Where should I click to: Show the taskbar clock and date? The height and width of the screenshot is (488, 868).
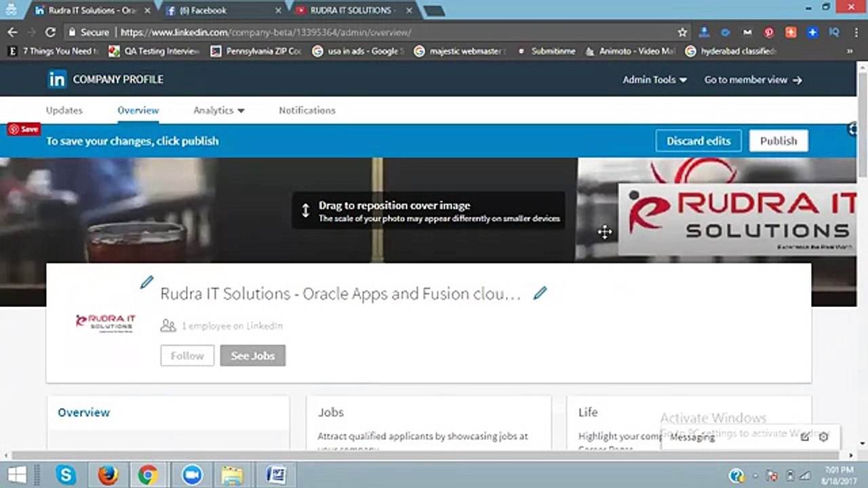[x=840, y=474]
